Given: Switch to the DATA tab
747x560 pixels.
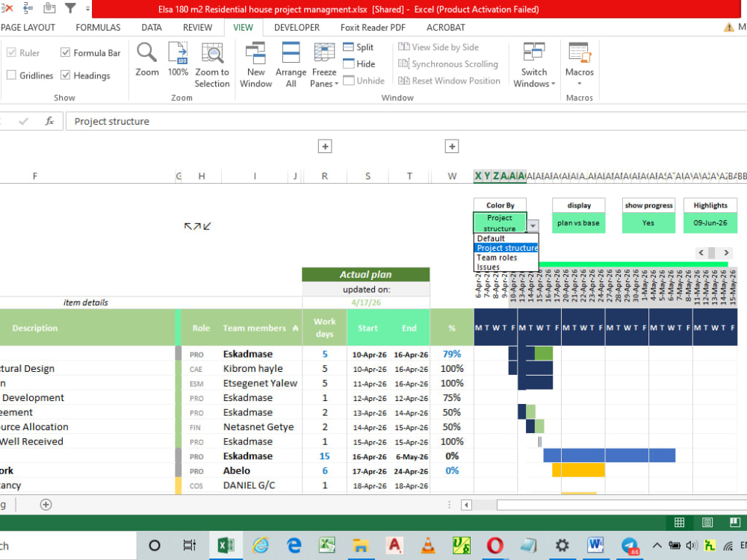Looking at the screenshot, I should 152,28.
